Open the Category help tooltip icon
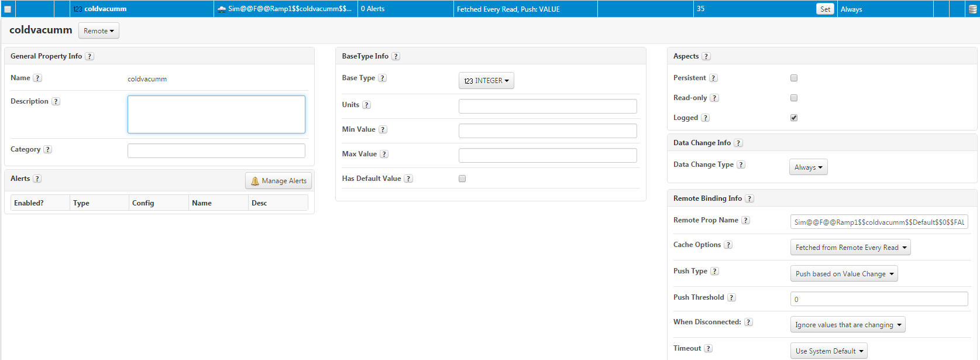 (48, 149)
